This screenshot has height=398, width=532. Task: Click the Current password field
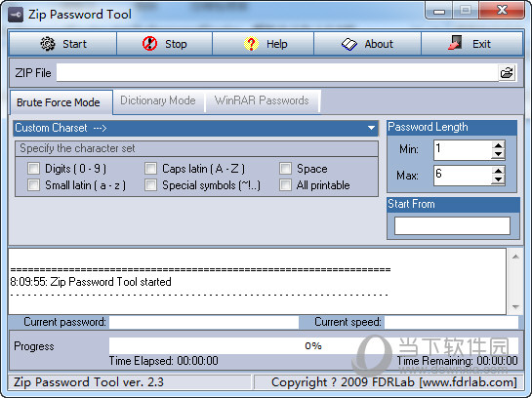tap(204, 322)
